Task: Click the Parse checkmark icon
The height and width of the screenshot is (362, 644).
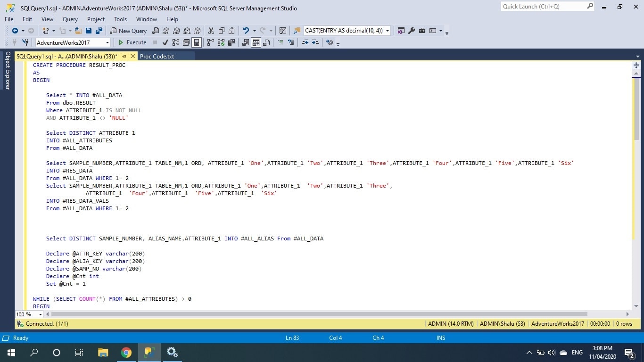Action: click(165, 42)
